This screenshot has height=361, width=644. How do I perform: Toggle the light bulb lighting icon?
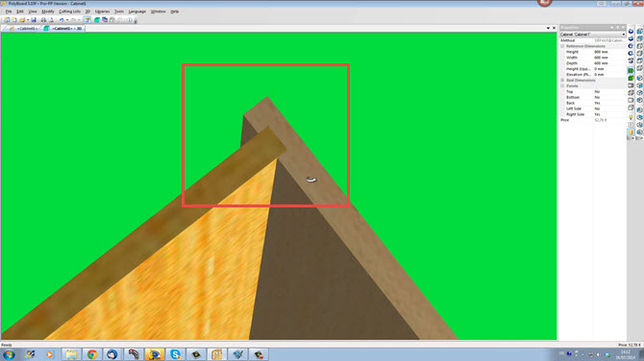tap(631, 117)
